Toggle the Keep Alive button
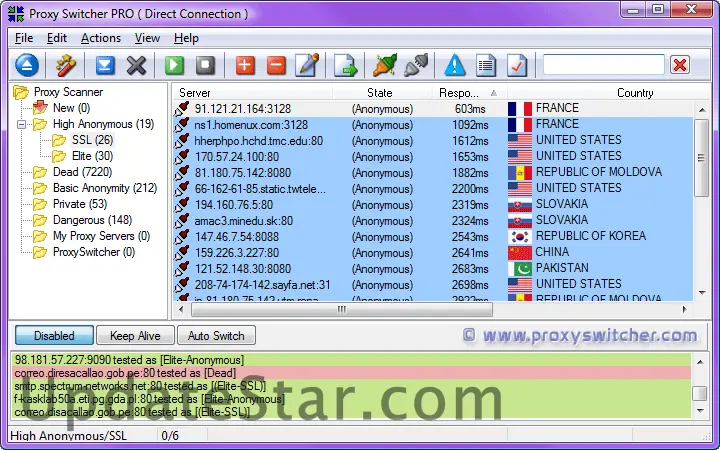 (x=135, y=336)
